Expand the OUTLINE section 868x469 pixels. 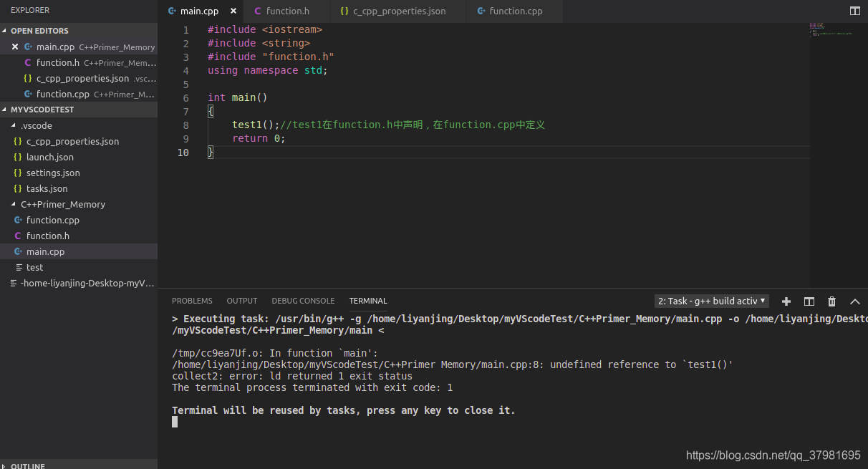click(79, 465)
